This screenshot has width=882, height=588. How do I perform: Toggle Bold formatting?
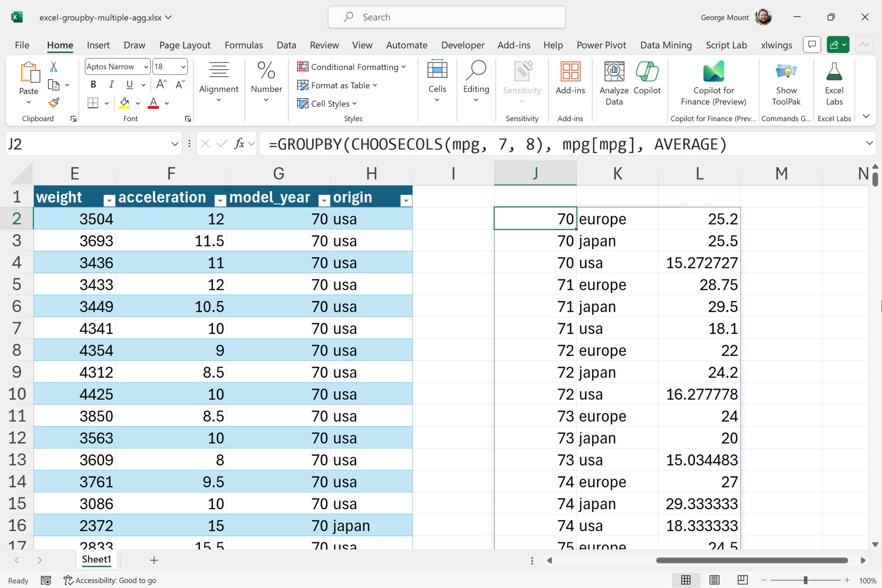[93, 84]
